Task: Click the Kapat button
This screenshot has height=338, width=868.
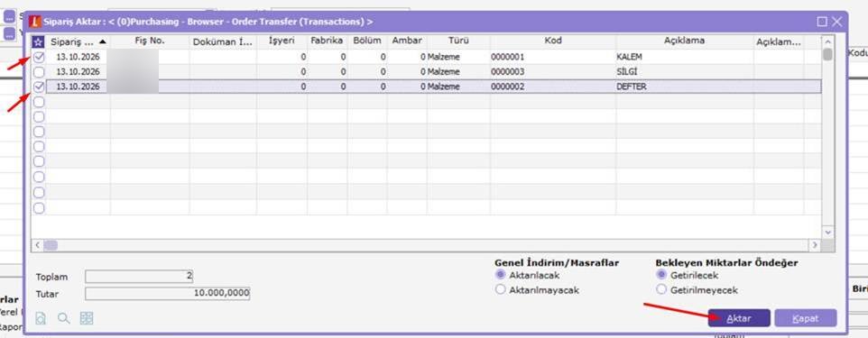Action: 806,318
